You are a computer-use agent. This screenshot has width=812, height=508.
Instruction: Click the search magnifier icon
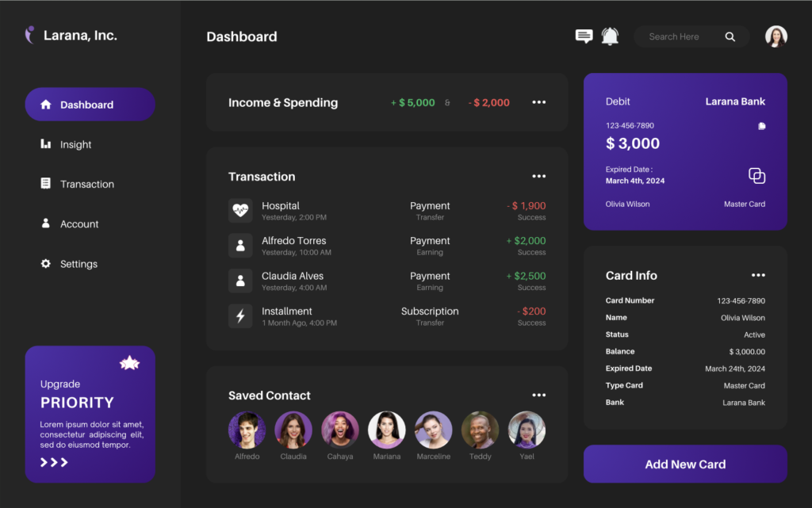[x=730, y=36]
